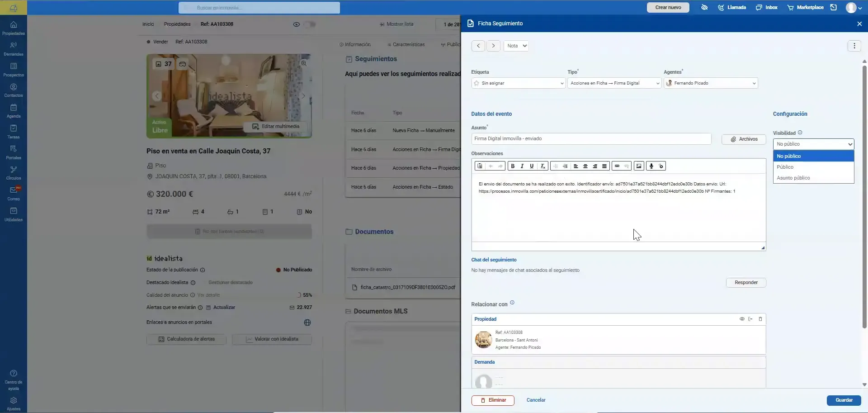Image resolution: width=868 pixels, height=413 pixels.
Task: Open user profile dropdown in top bar
Action: tap(854, 7)
